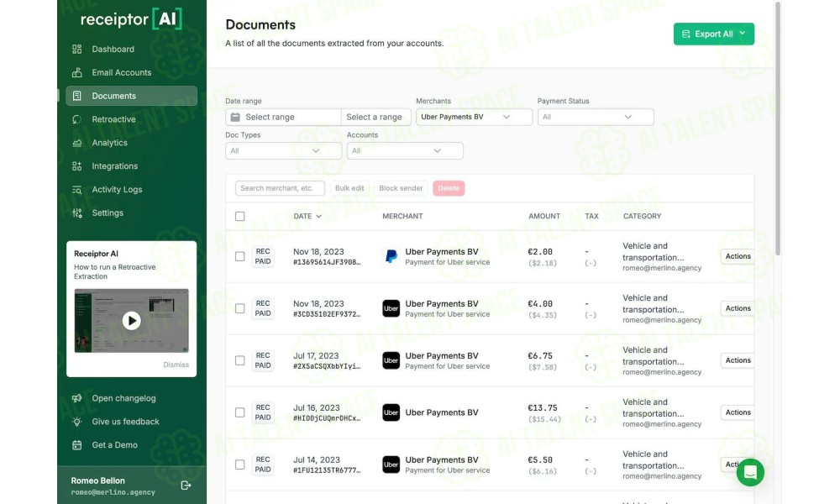Tick the select-all checkbox in table header

click(x=240, y=217)
